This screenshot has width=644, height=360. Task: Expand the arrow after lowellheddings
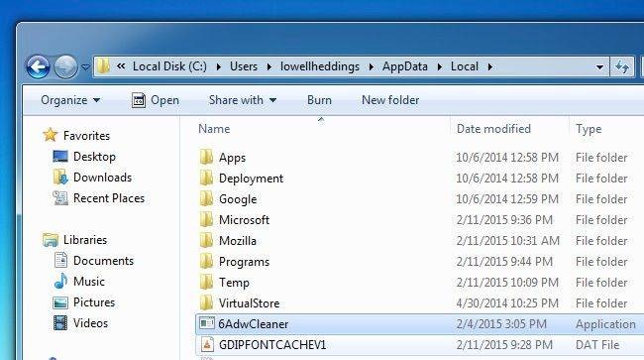tap(372, 66)
